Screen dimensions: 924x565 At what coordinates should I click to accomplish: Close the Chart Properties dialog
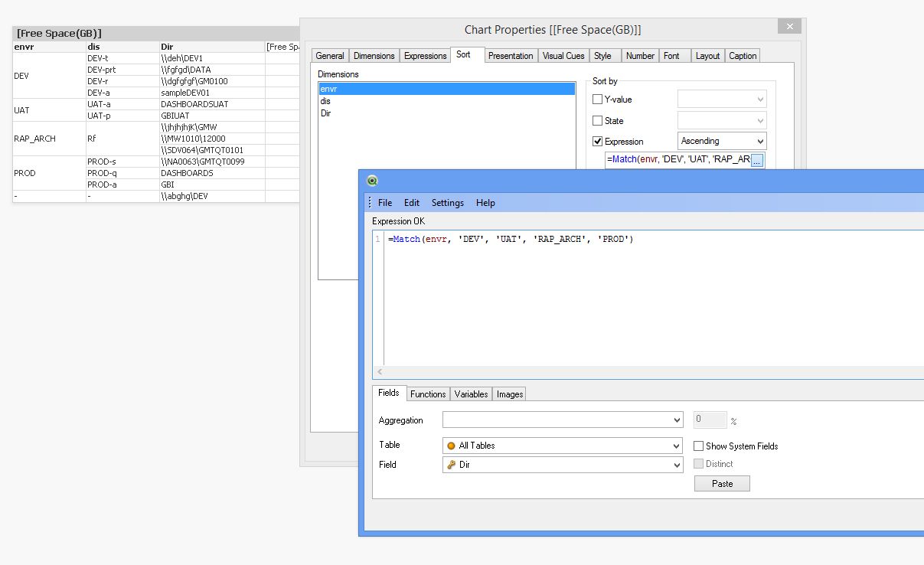(x=789, y=28)
